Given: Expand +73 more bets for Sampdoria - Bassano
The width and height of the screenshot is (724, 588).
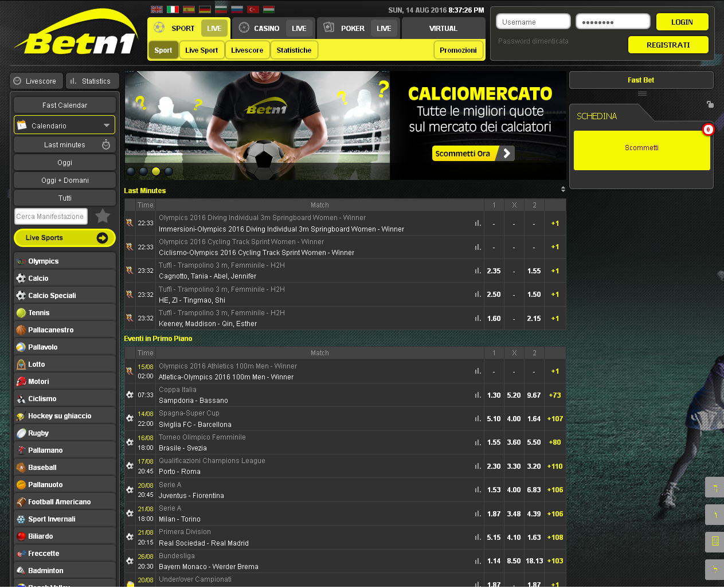Looking at the screenshot, I should (x=555, y=395).
